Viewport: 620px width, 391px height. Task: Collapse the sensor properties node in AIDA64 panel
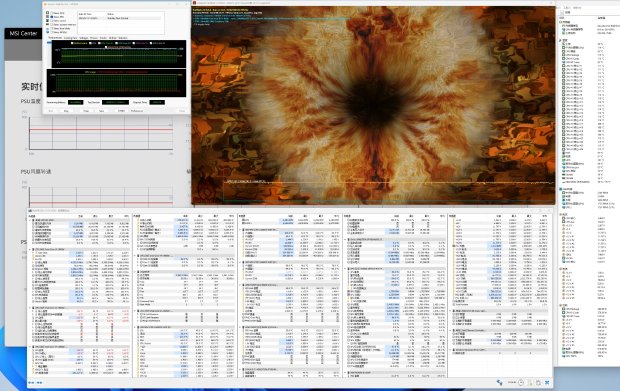[560, 22]
